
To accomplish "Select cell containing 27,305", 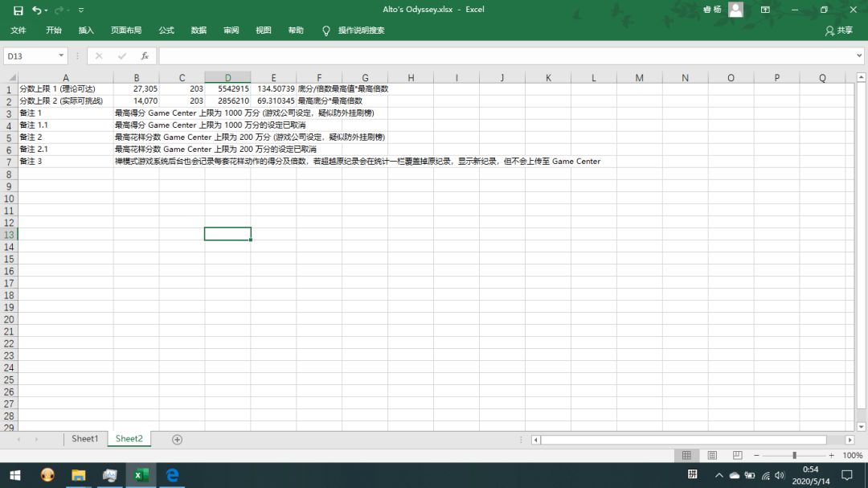I will tap(136, 88).
